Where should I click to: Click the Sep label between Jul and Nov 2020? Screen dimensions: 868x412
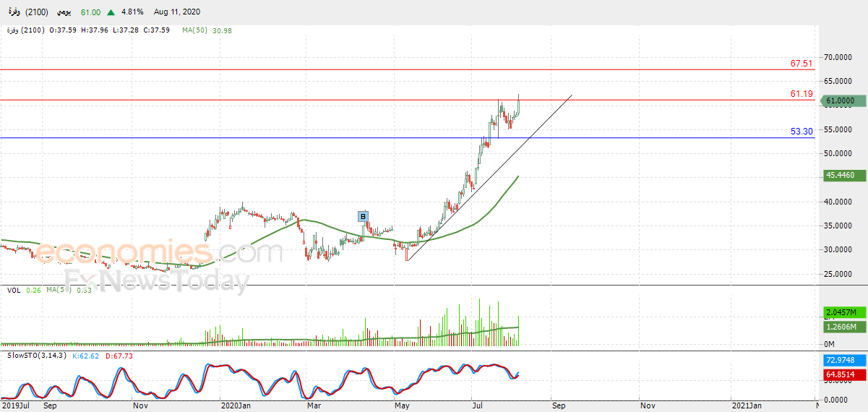coord(558,406)
